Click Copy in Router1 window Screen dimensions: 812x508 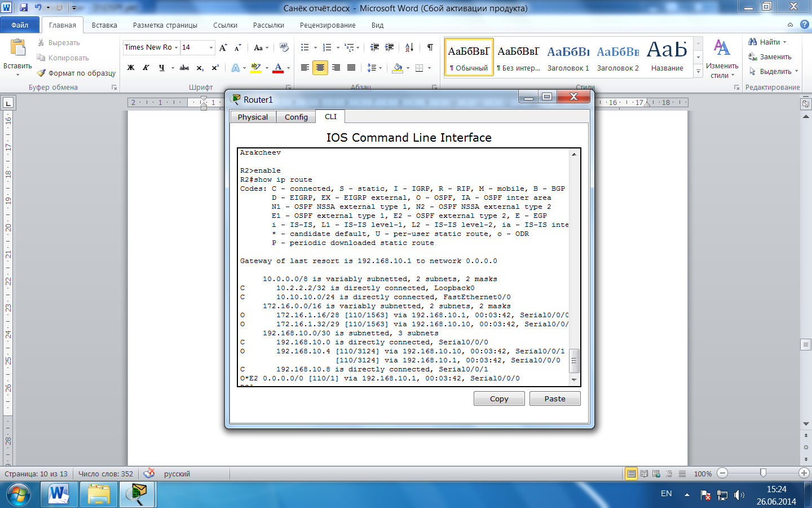[x=499, y=398]
